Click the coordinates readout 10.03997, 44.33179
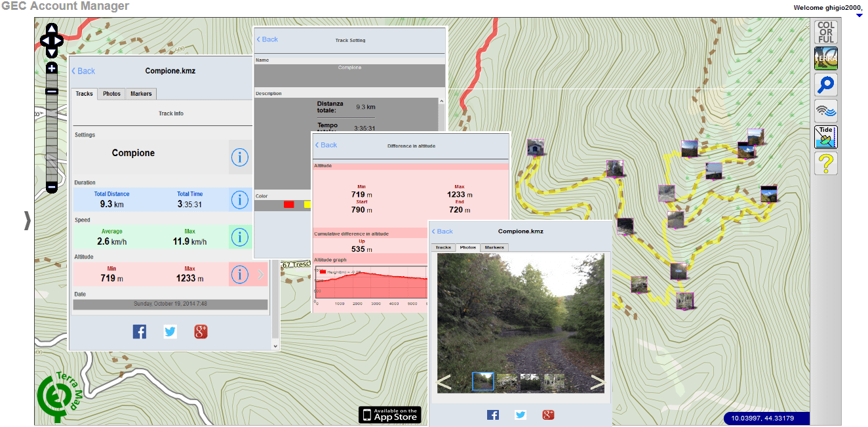Image resolution: width=868 pixels, height=427 pixels. pos(766,418)
